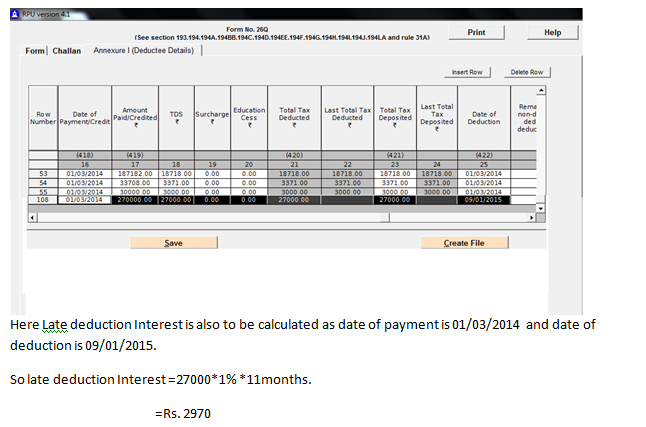Click the Create File button
The height and width of the screenshot is (427, 646).
463,243
